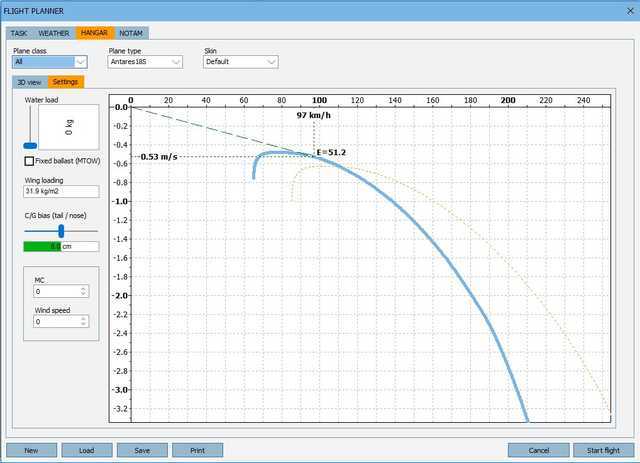Toggle the Fixed ballast (MTOW) checkbox
This screenshot has height=463, width=640.
(x=29, y=161)
